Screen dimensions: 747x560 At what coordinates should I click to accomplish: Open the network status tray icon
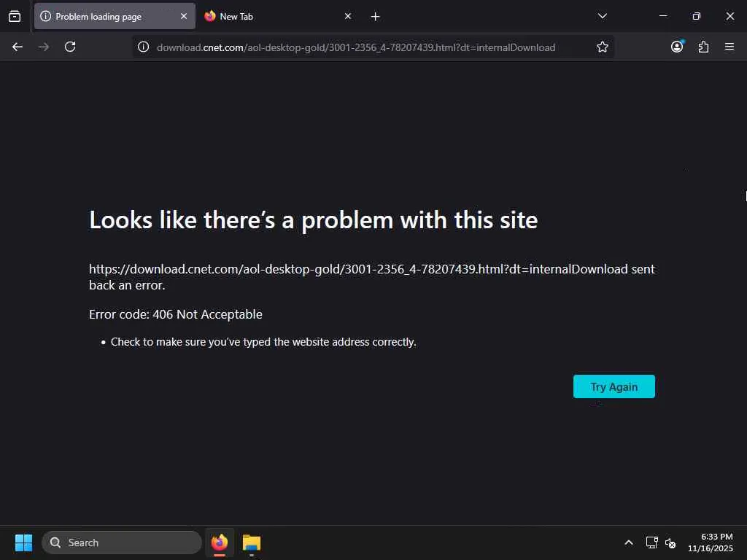point(651,542)
